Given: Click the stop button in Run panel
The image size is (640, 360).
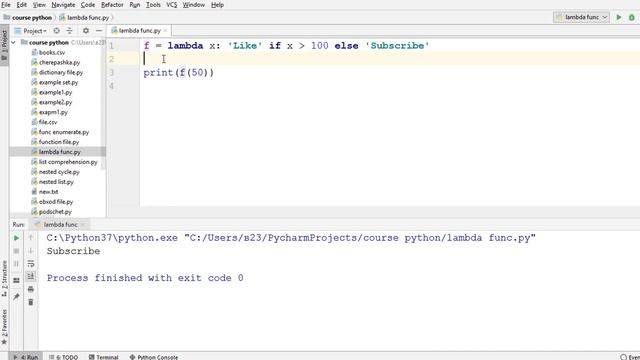Looking at the screenshot, I should pyautogui.click(x=16, y=251).
